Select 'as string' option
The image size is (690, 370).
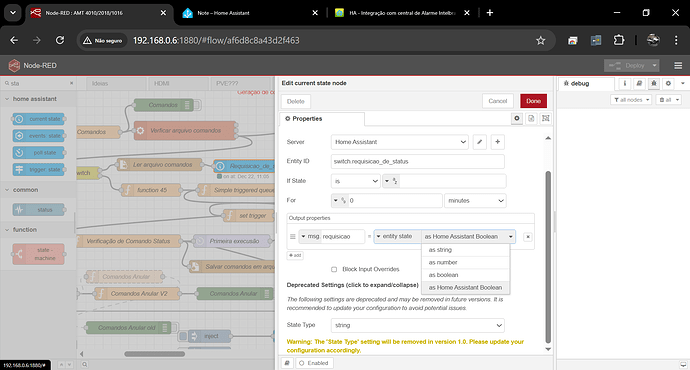point(466,250)
